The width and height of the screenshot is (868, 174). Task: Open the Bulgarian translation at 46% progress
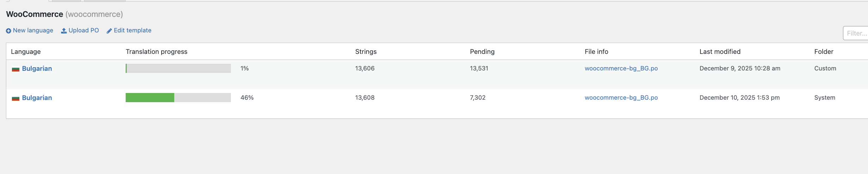point(37,98)
